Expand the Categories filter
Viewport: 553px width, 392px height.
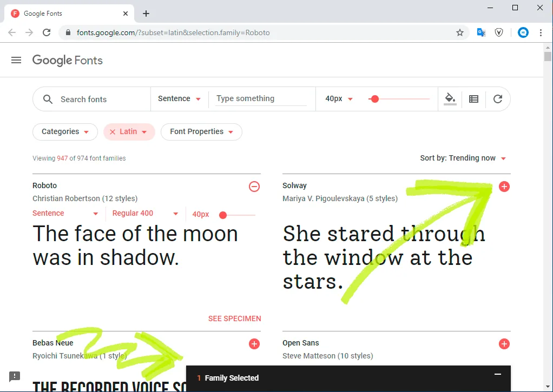click(x=65, y=132)
